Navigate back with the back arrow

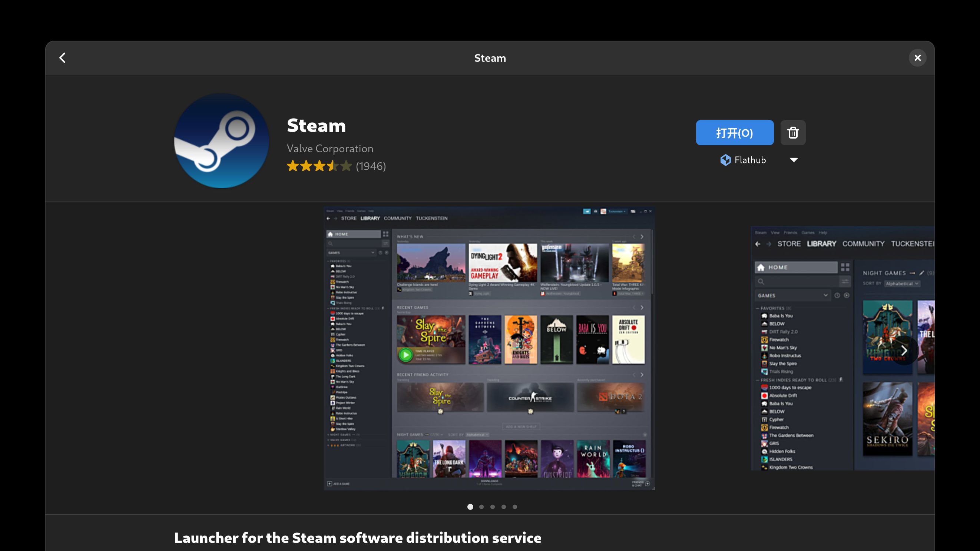point(62,58)
